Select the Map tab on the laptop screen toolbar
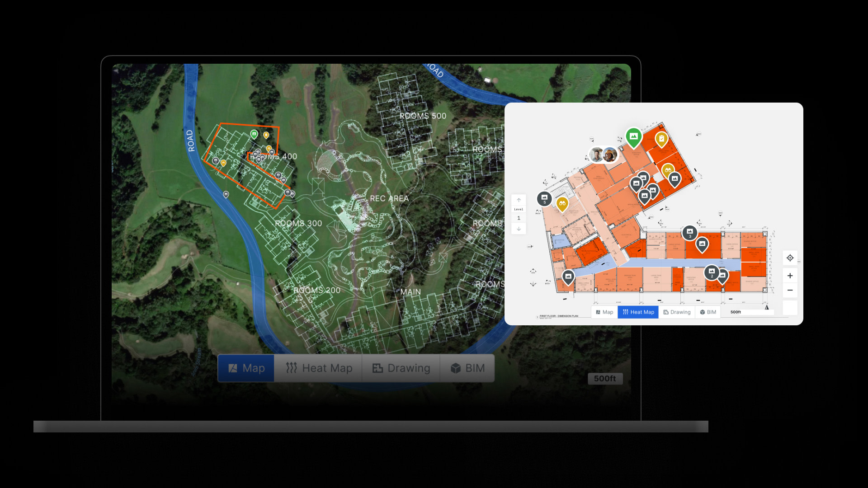868x488 pixels. (x=246, y=368)
